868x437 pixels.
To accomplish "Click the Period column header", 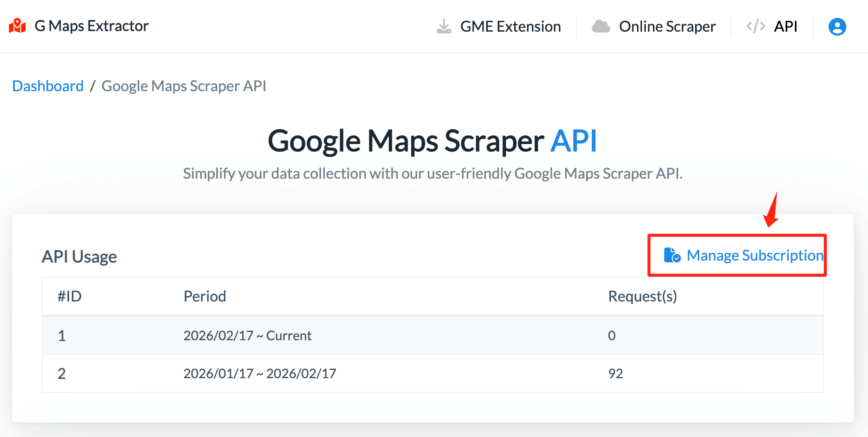I will tap(205, 296).
